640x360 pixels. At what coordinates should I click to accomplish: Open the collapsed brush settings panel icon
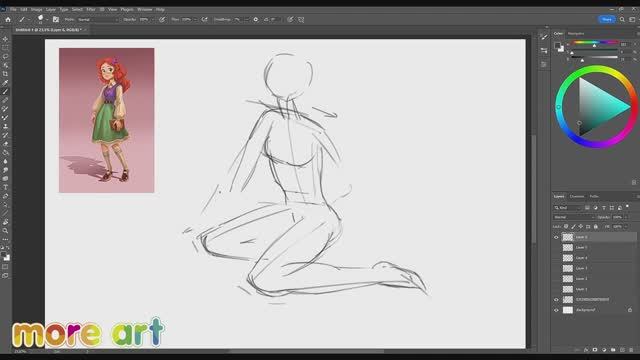[544, 51]
